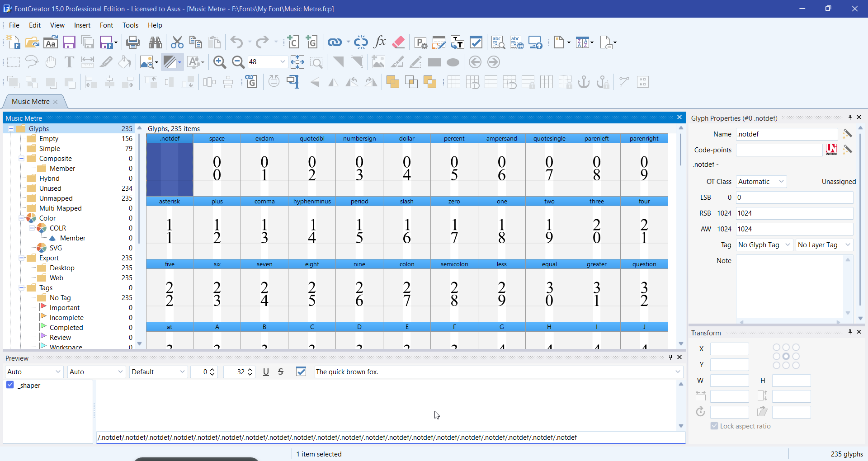Click the pink eraser icon
Viewport: 868px width, 461px height.
pos(398,42)
